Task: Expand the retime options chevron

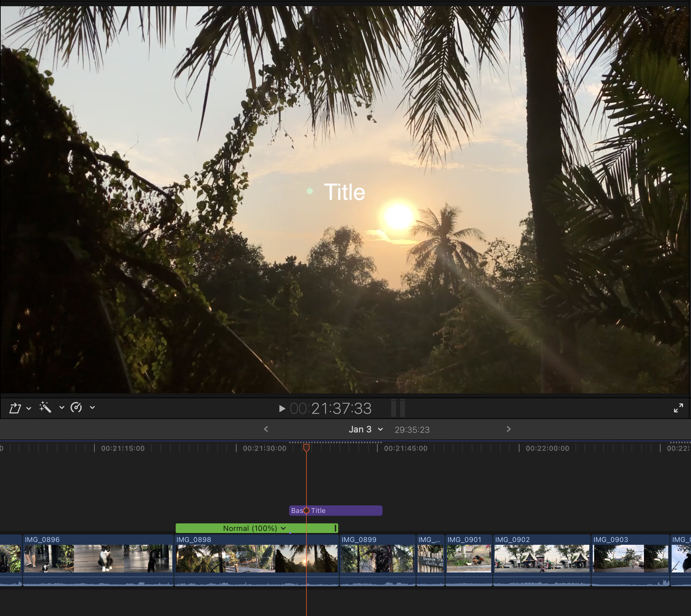Action: pos(92,408)
